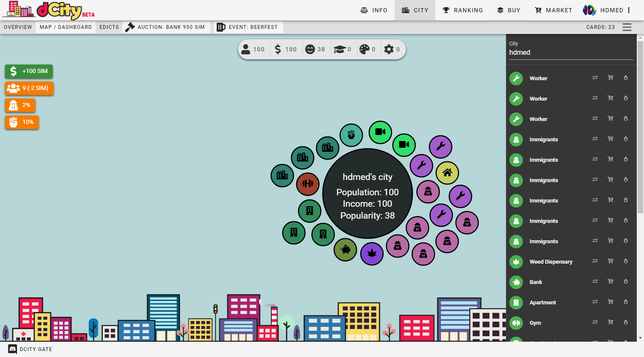
Task: Click the dCity logo
Action: click(x=48, y=10)
